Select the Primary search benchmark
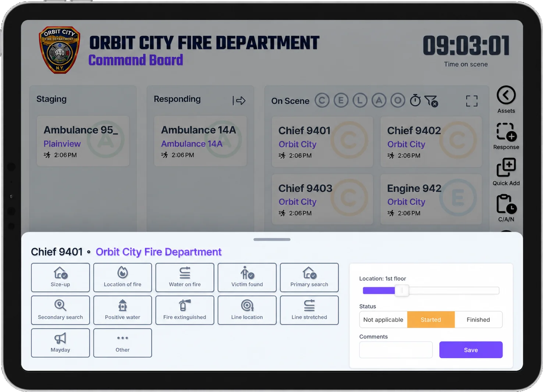Screen dimensions: 543x392 [309, 278]
